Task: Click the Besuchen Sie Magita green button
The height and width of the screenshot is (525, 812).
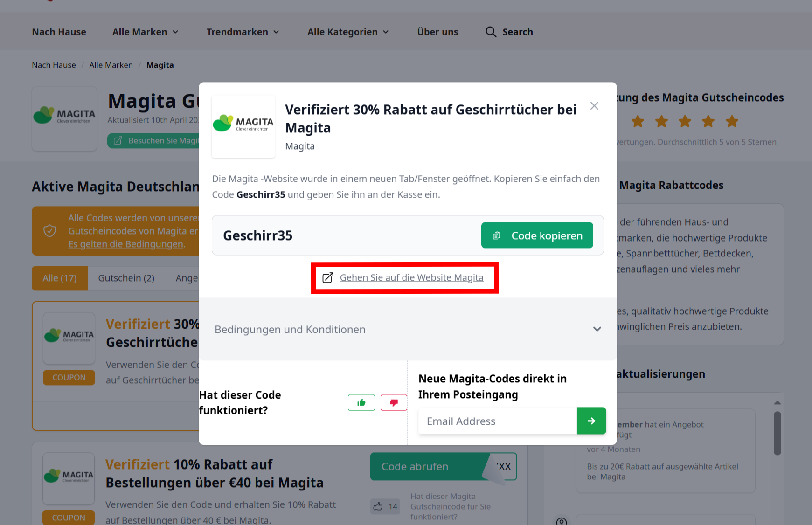Action: point(153,141)
